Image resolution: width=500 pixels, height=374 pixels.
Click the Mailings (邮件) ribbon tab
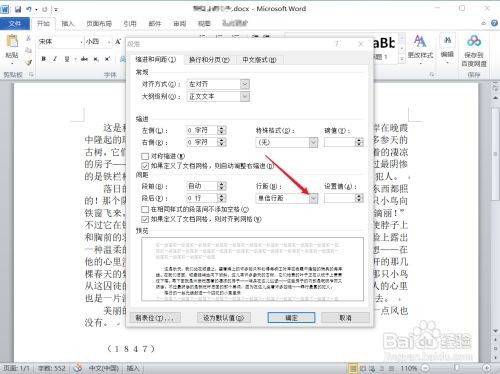click(155, 23)
